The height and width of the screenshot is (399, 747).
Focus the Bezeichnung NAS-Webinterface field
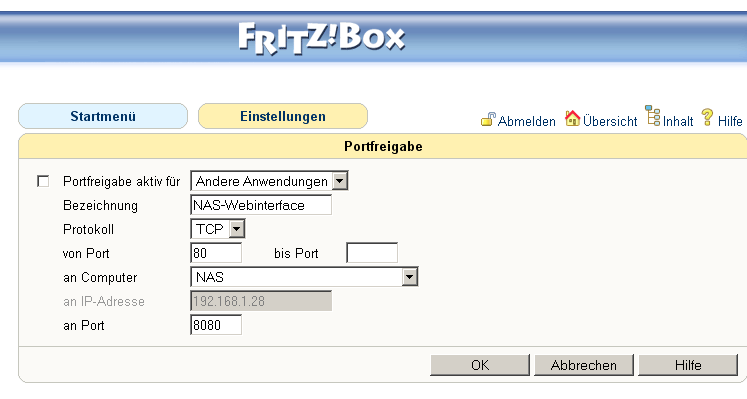[x=261, y=205]
